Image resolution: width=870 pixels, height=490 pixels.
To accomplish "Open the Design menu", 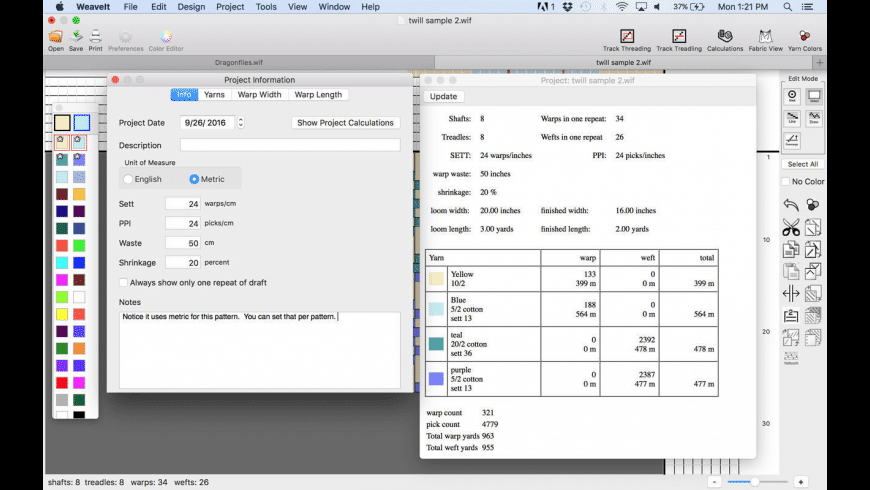I will coord(191,7).
